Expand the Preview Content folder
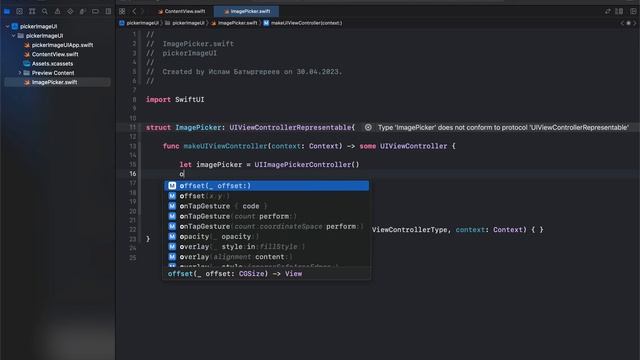Viewport: 640px width, 360px height. (x=20, y=73)
